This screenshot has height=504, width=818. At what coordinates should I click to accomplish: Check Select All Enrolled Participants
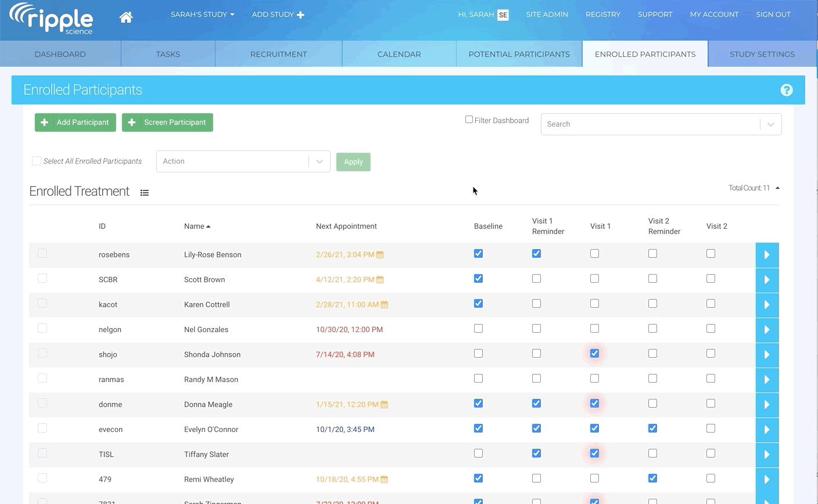click(37, 161)
